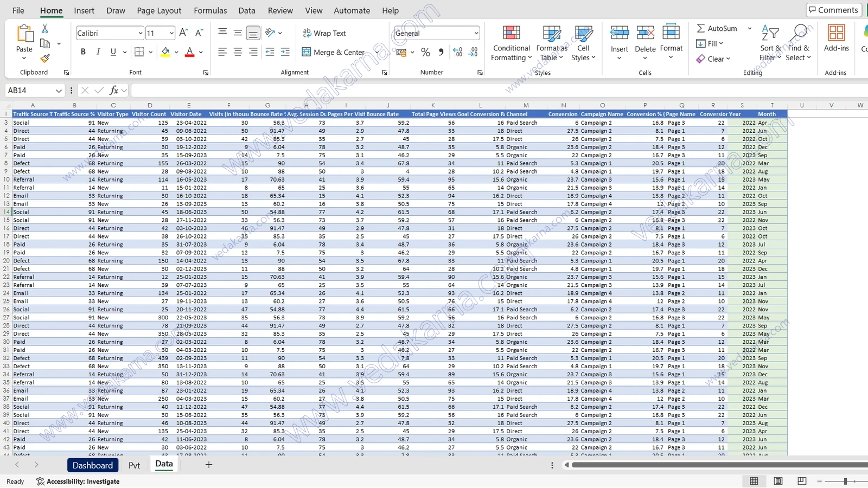Switch to Page Break Preview view

[x=802, y=481]
